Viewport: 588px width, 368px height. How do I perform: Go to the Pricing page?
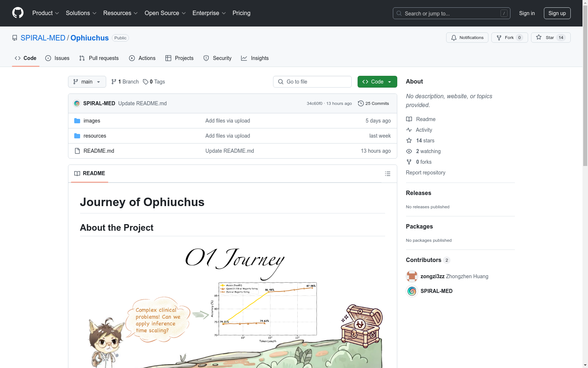click(x=241, y=13)
